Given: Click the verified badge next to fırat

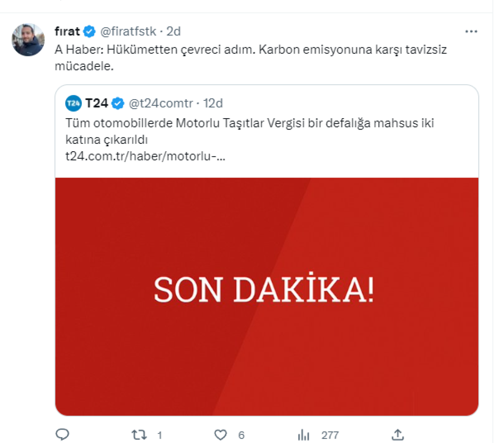Looking at the screenshot, I should point(90,31).
